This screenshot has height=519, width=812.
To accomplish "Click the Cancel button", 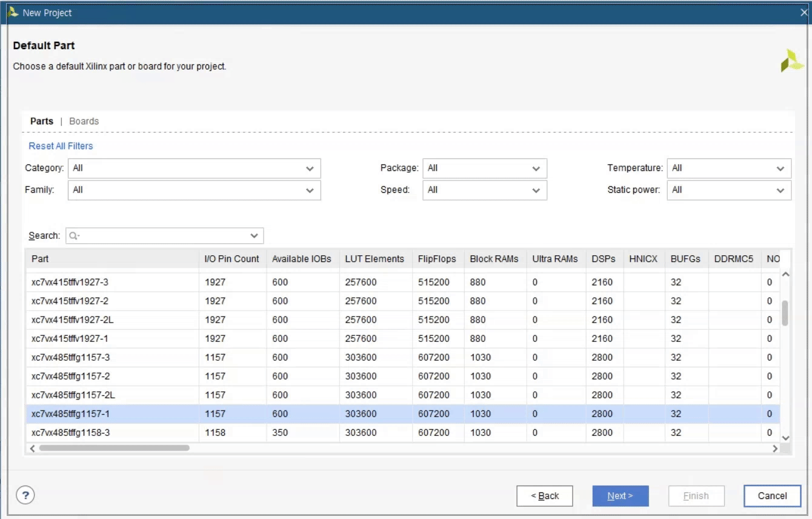I will tap(773, 496).
